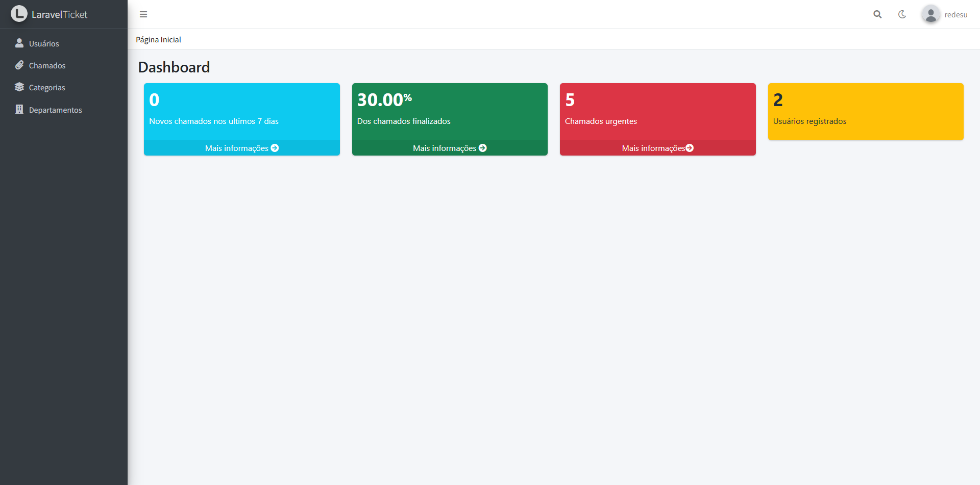Click Mais informações on new tickets card
The image size is (980, 485).
click(x=242, y=148)
